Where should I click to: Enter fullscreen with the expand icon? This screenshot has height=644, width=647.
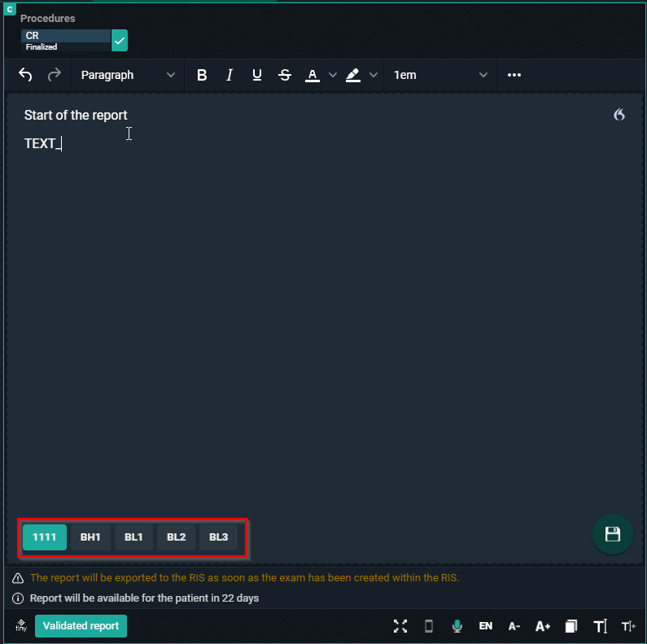400,626
